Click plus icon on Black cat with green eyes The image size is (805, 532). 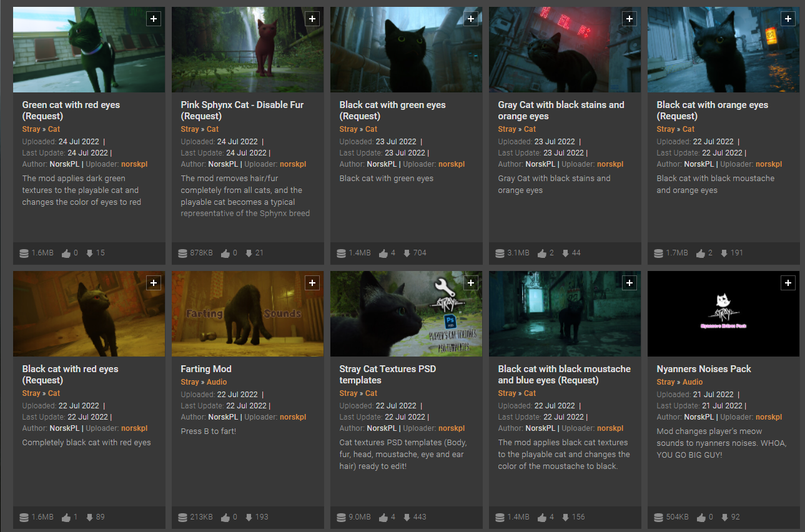point(471,19)
